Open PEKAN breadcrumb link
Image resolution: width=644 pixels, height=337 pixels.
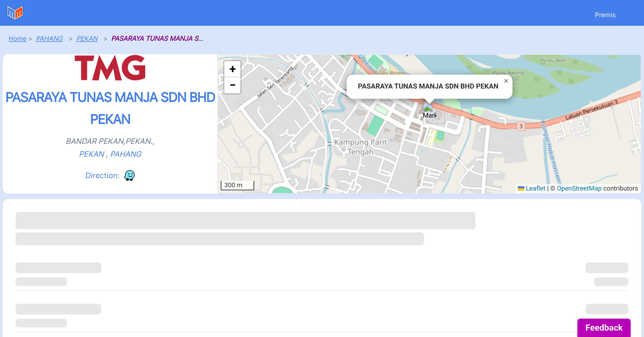tap(87, 39)
